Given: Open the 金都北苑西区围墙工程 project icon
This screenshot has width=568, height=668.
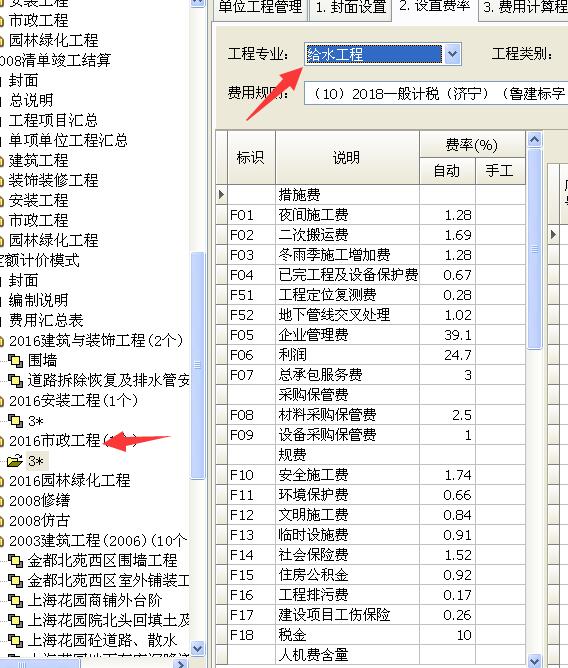Looking at the screenshot, I should 15,561.
